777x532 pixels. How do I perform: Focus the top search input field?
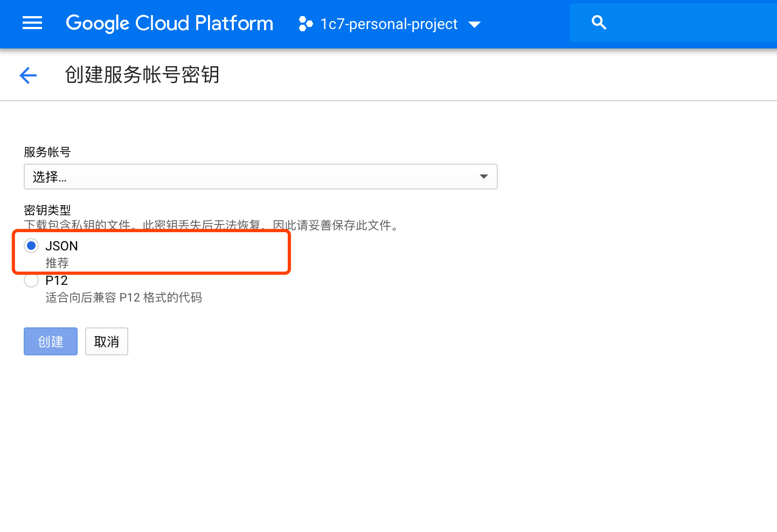(x=690, y=23)
